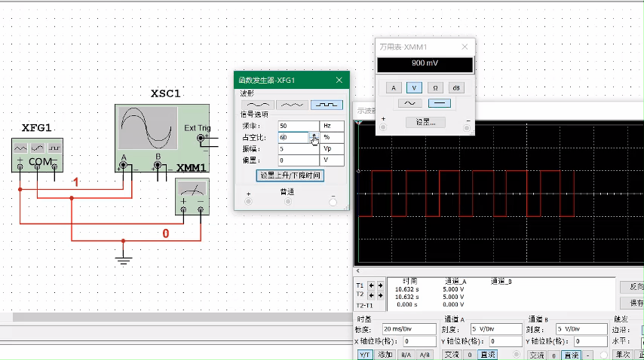The width and height of the screenshot is (644, 360).
Task: Switch multimeter to ammeter mode A
Action: point(394,88)
